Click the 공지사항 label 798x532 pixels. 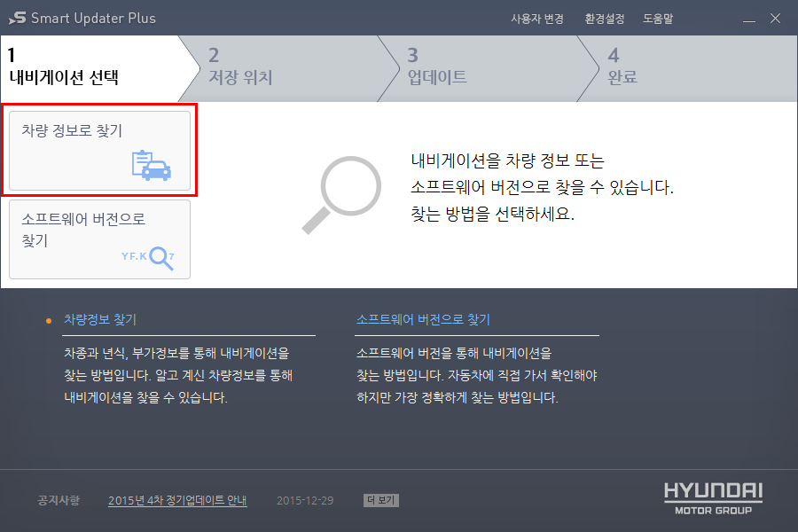(x=59, y=500)
